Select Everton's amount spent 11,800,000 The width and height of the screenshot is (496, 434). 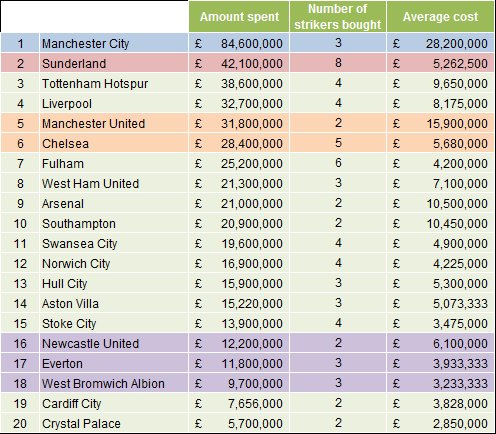(x=239, y=363)
